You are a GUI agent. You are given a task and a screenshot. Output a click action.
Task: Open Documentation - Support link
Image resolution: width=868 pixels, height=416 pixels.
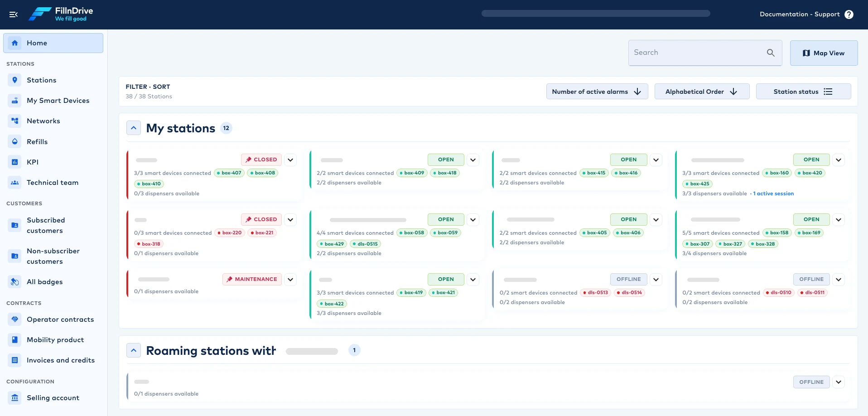[800, 14]
